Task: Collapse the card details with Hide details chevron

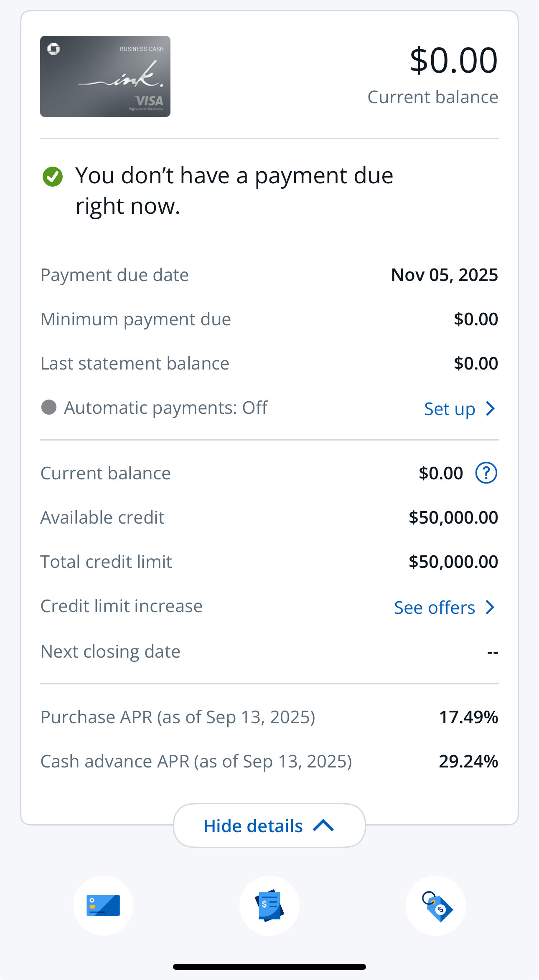Action: pyautogui.click(x=323, y=826)
